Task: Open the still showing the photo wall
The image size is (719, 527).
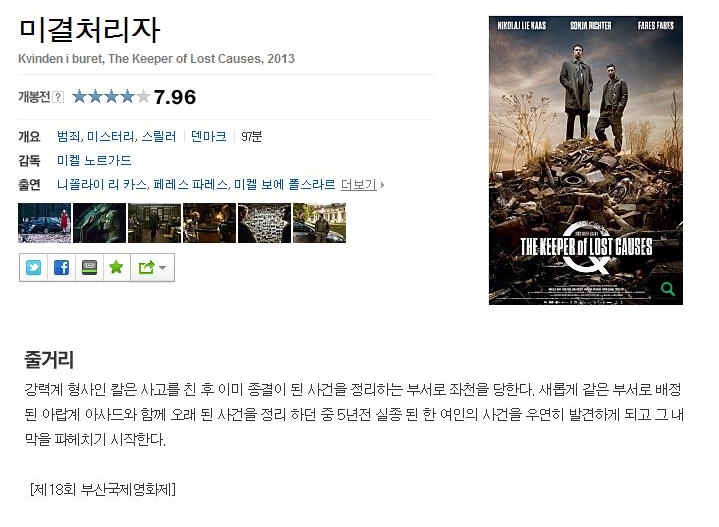Action: 264,223
